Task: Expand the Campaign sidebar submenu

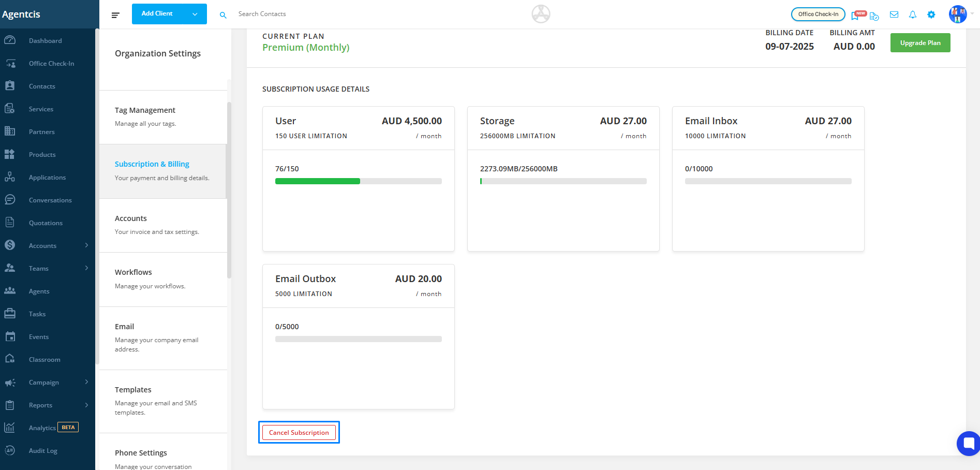Action: pos(86,382)
